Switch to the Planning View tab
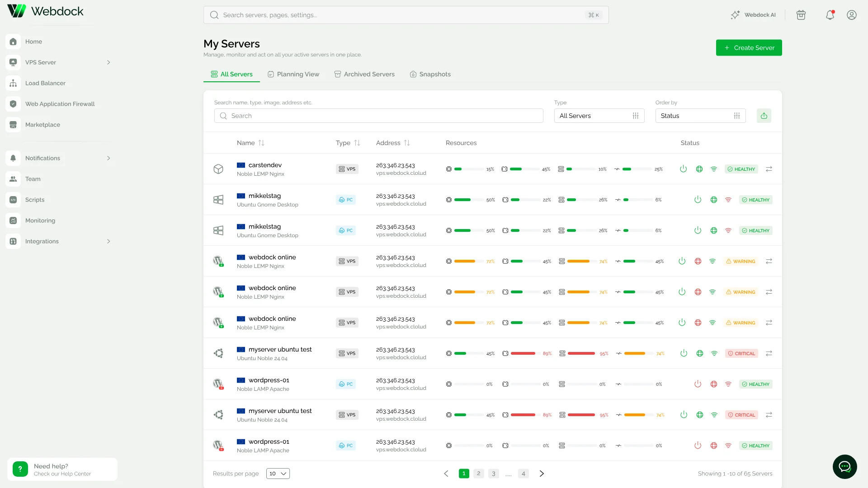 click(x=293, y=74)
